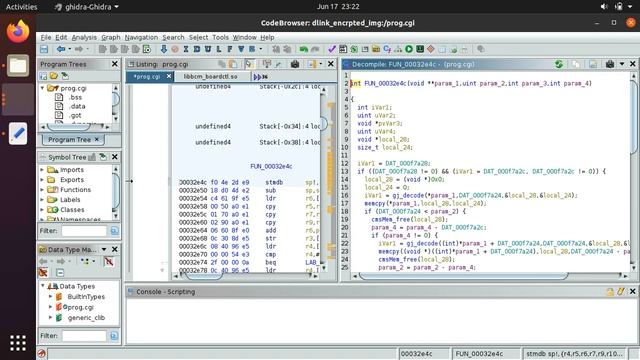Click the Program Tree tab

tap(73, 140)
